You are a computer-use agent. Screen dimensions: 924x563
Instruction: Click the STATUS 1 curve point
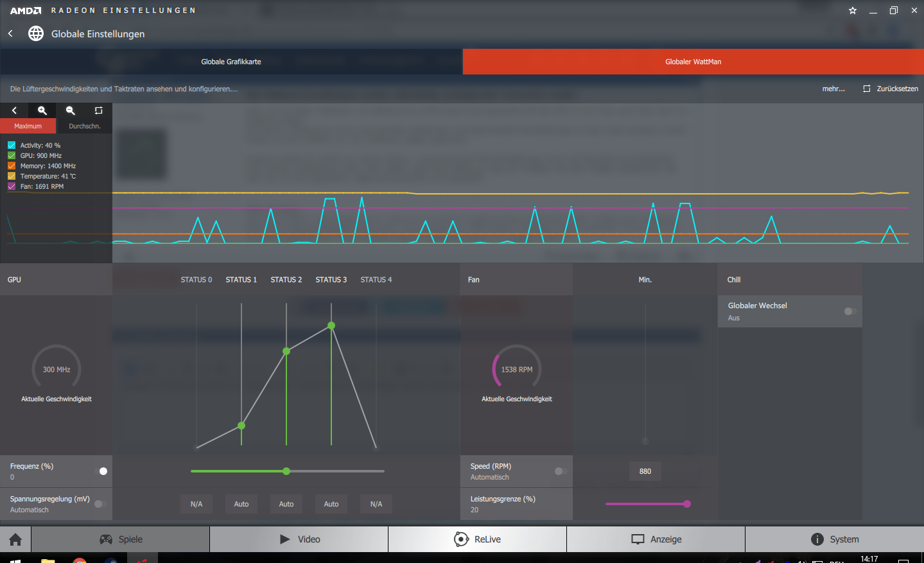tap(241, 426)
